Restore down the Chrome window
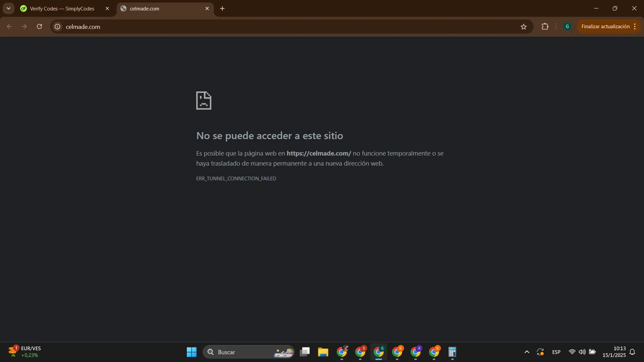 [x=615, y=9]
